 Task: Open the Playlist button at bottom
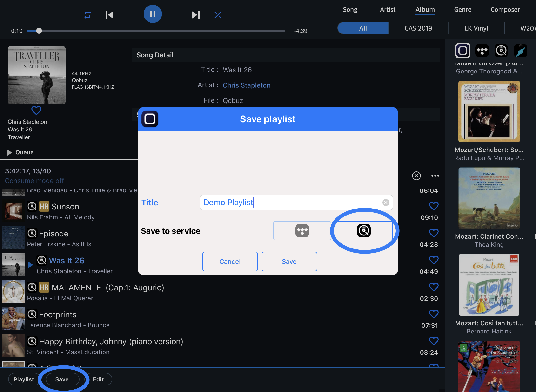[24, 379]
